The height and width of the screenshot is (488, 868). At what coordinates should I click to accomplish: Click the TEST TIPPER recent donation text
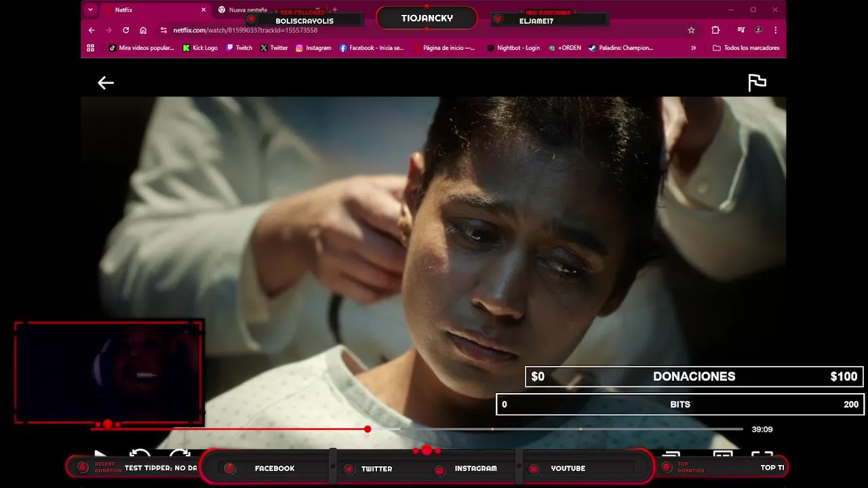click(x=161, y=468)
